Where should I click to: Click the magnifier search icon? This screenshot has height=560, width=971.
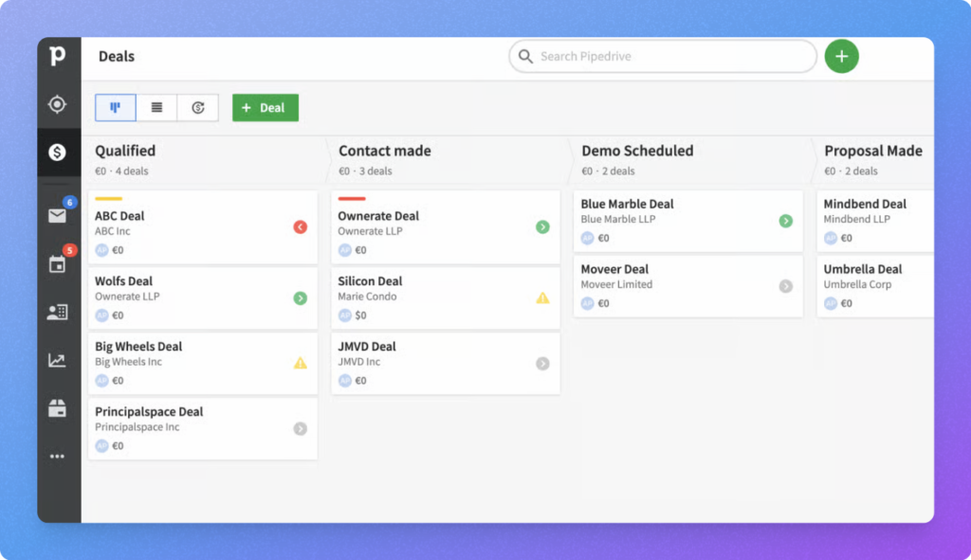pos(525,56)
